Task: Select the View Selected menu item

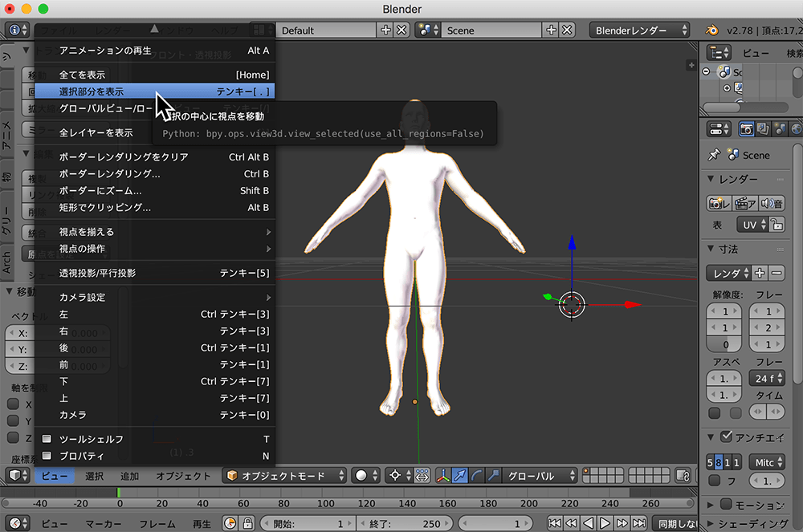Action: [92, 92]
